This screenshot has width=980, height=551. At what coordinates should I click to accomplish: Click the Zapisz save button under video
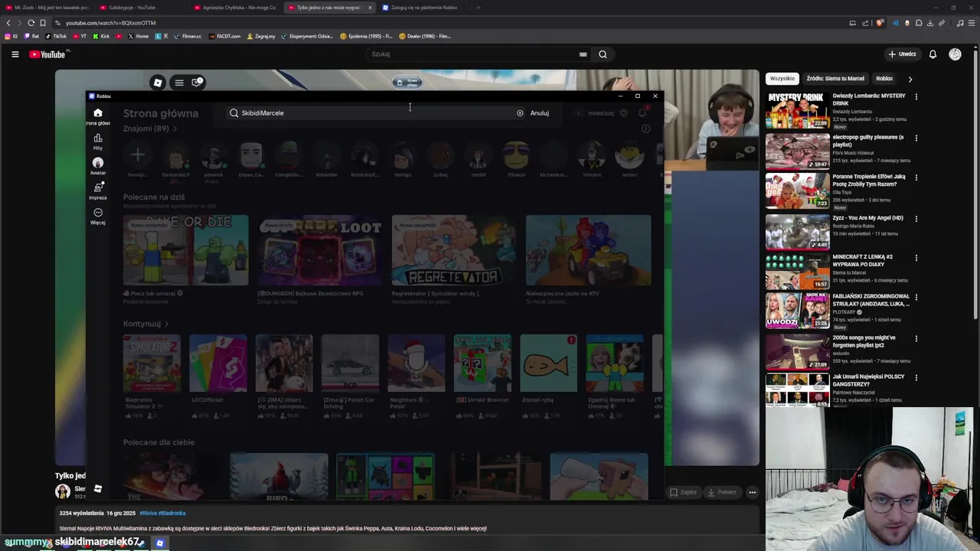(684, 492)
